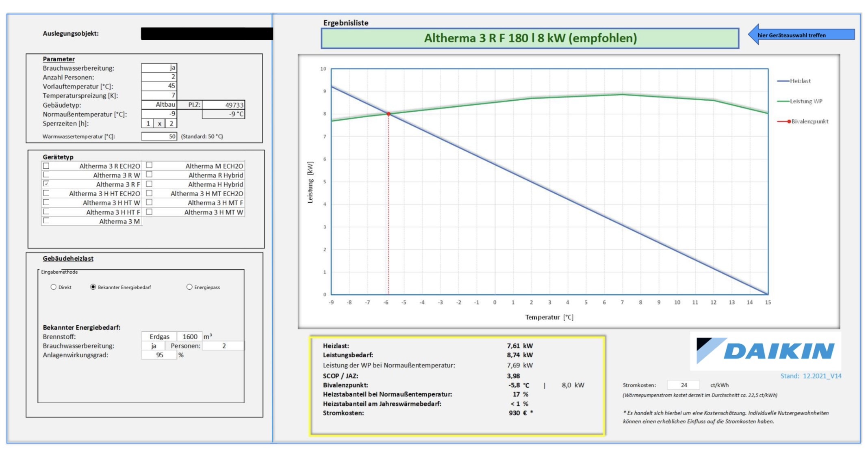Enable the Altherma 3 R ECH2O checkbox
Viewport: 868px width, 454px height.
46,166
